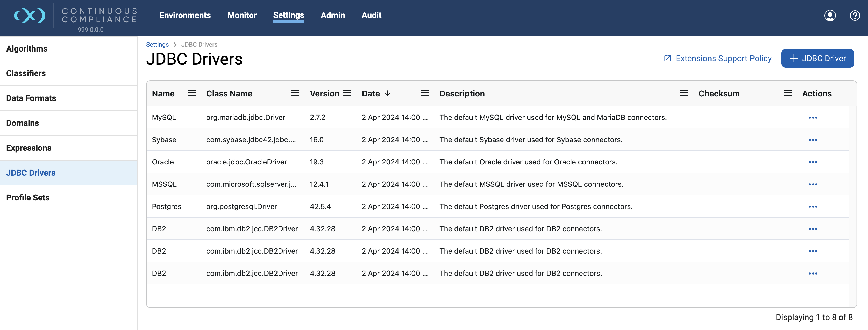Click Settings breadcrumb link
868x330 pixels.
157,45
